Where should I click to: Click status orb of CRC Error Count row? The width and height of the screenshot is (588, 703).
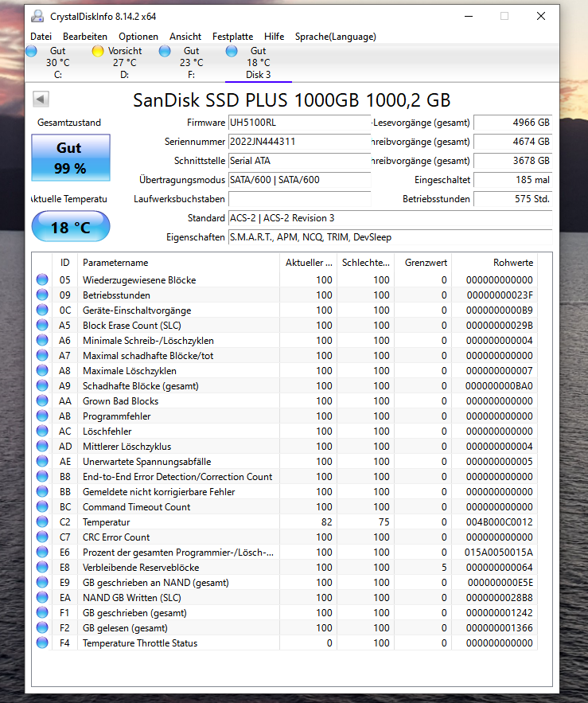click(x=42, y=537)
